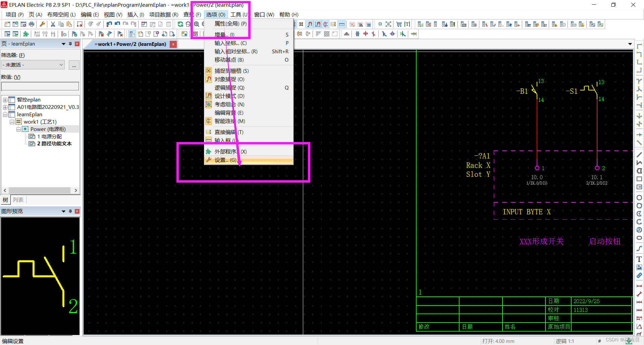Click the Print icon in toolbar
644x345 pixels.
click(32, 24)
